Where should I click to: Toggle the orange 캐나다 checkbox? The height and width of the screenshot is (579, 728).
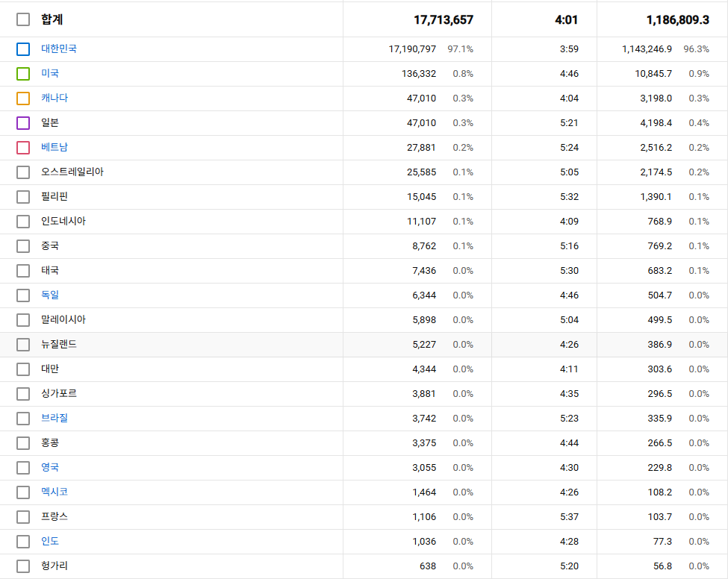pos(23,98)
